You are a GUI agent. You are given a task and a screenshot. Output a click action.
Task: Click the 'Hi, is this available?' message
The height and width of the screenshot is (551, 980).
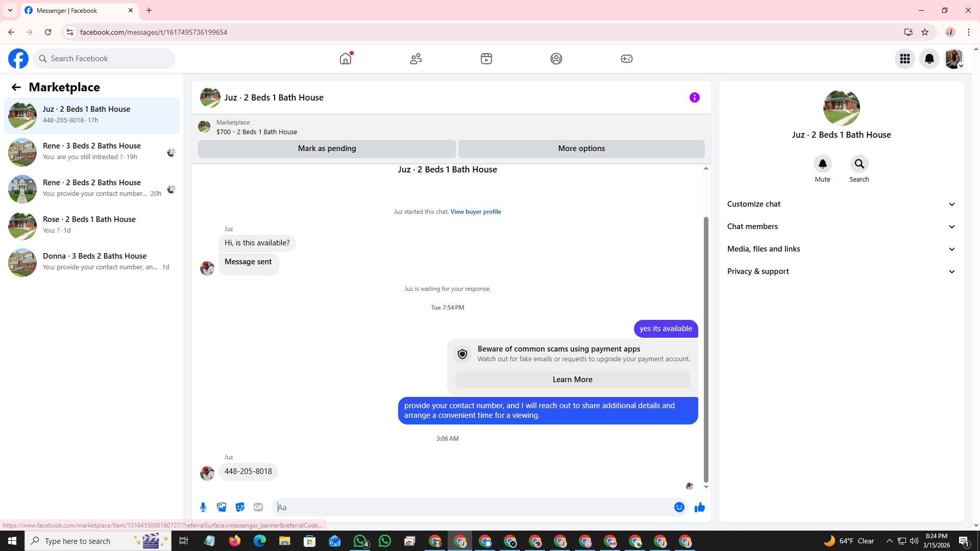point(257,243)
